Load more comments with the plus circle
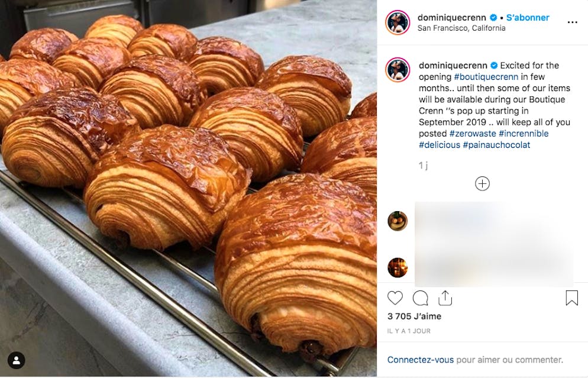Screen dimensions: 588x378 click(482, 184)
